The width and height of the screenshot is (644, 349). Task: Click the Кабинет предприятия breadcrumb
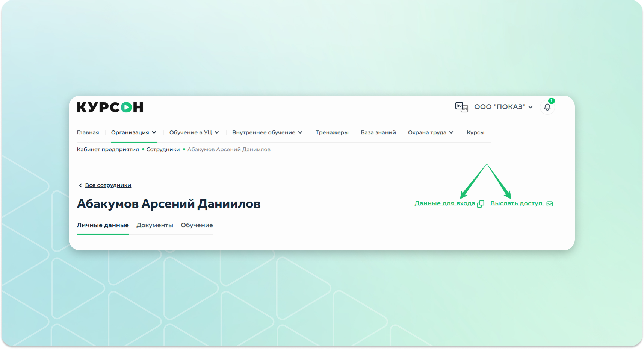[108, 149]
